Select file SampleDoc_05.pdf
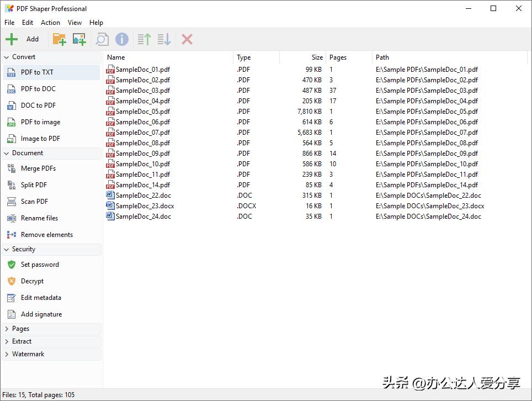Viewport: 532px width, 401px height. [143, 112]
